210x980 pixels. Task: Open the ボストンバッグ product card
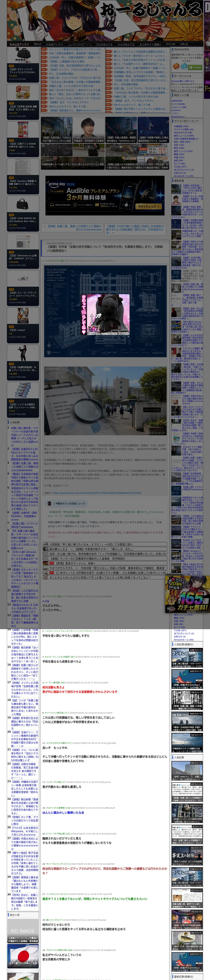pyautogui.click(x=23, y=64)
